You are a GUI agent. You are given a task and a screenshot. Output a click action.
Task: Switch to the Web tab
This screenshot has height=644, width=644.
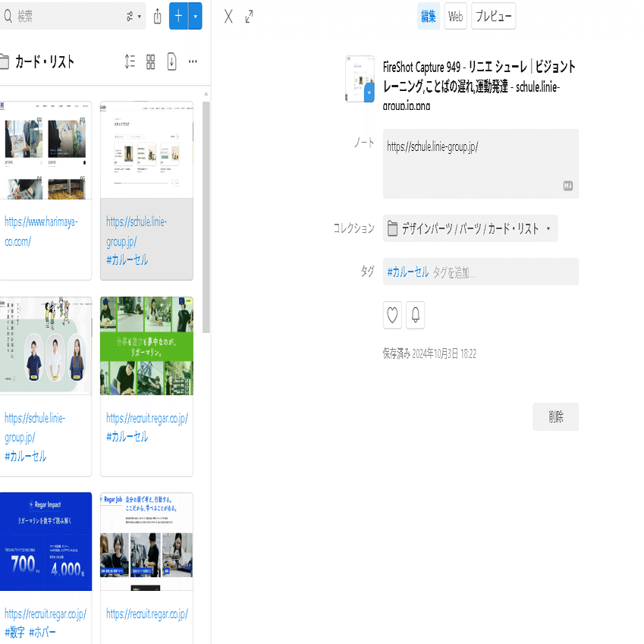(x=455, y=16)
